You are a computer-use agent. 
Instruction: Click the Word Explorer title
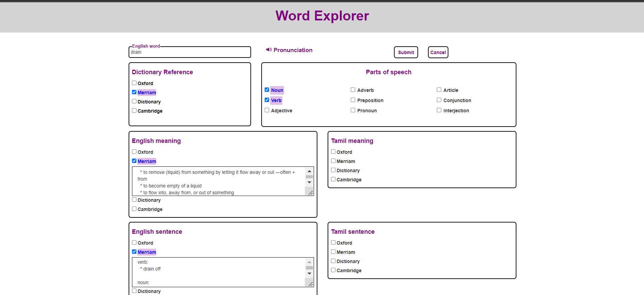tap(322, 16)
